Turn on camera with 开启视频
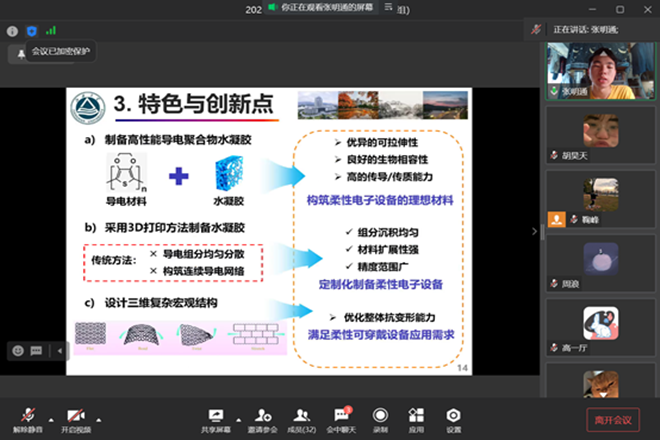The image size is (660, 440). coord(74,417)
